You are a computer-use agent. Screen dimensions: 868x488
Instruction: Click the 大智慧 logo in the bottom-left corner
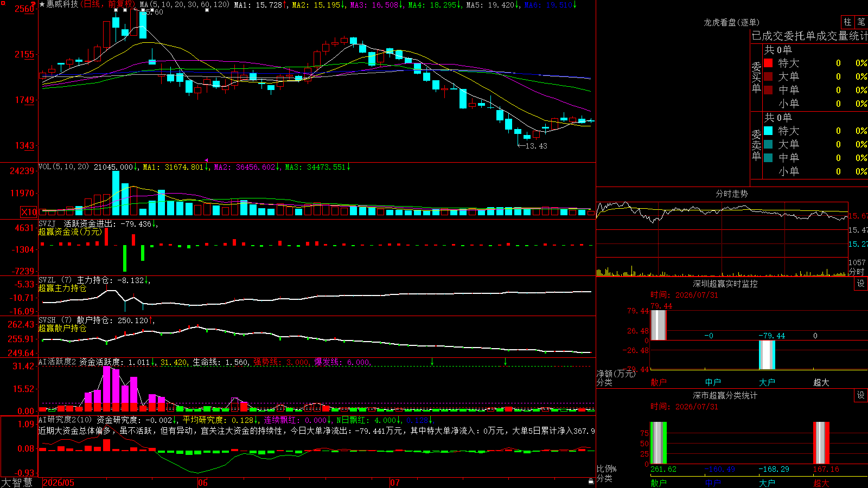coord(17,483)
